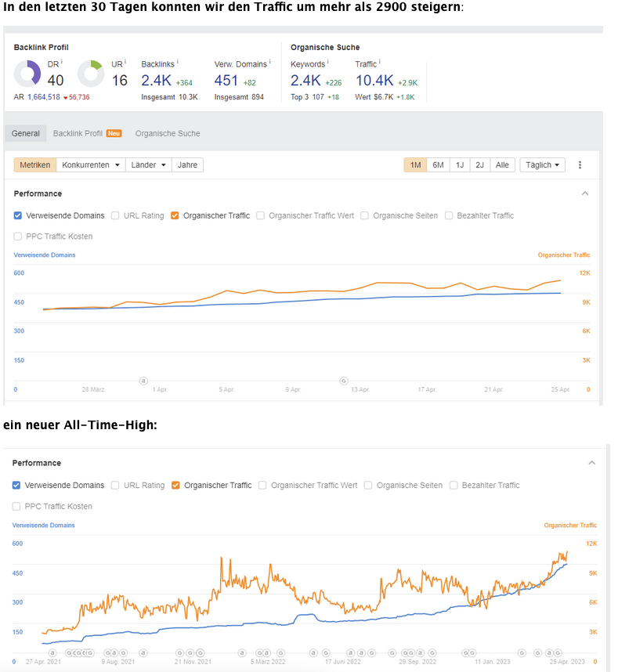The width and height of the screenshot is (618, 672).
Task: Open the Konkurrenten dropdown
Action: tap(91, 165)
